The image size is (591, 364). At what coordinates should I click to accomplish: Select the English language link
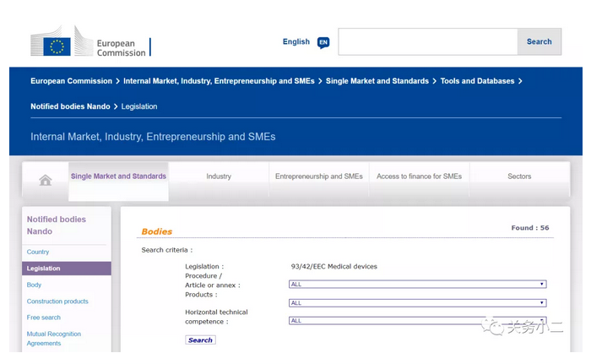click(x=295, y=41)
